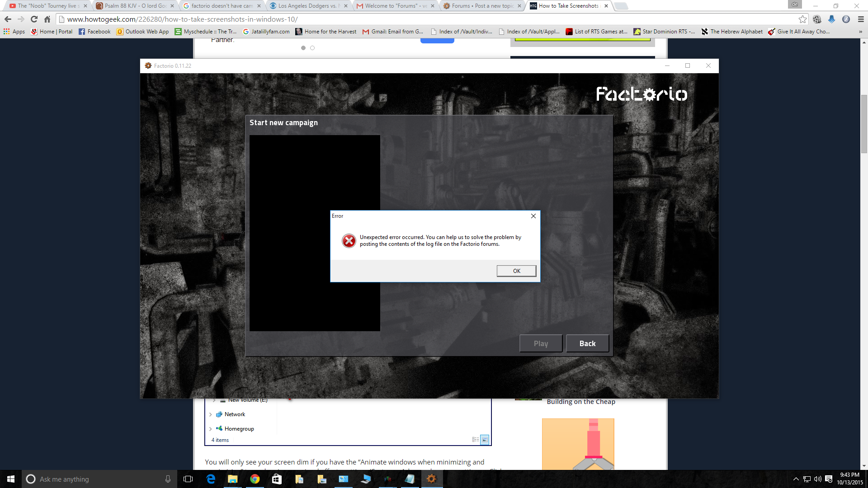This screenshot has width=868, height=488.
Task: Open Star Dominion RTS bookmark
Action: click(664, 32)
